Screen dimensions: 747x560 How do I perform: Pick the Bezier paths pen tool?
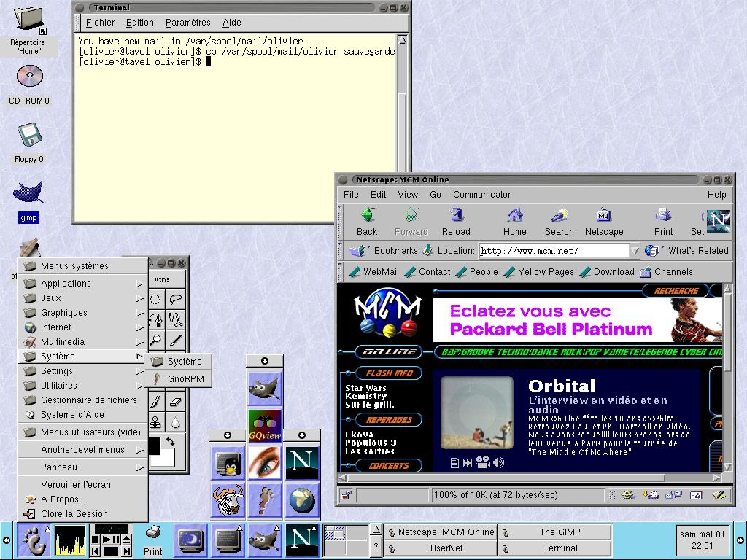156,319
